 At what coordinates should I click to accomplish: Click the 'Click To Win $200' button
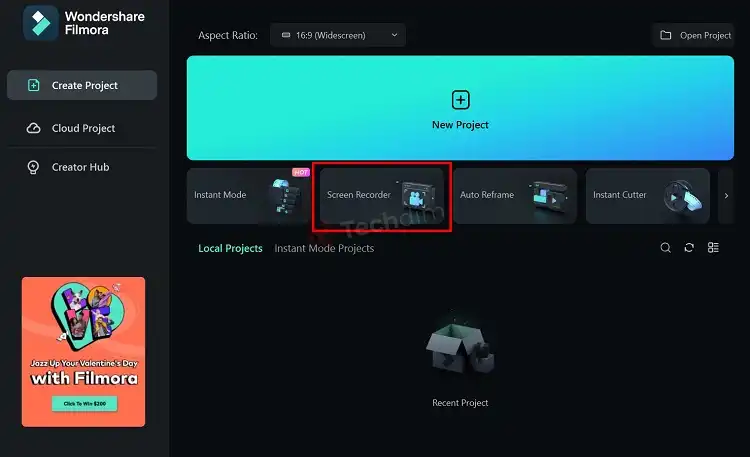click(x=84, y=404)
